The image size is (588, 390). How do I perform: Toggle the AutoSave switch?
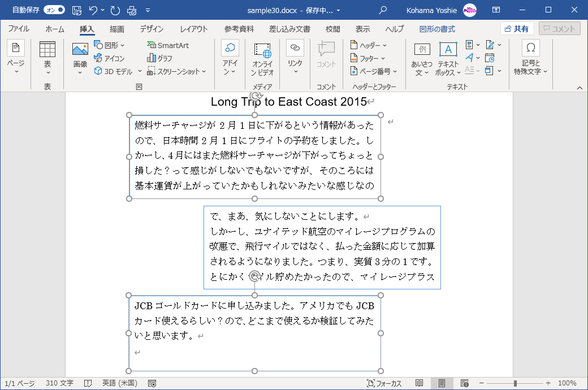tap(54, 10)
